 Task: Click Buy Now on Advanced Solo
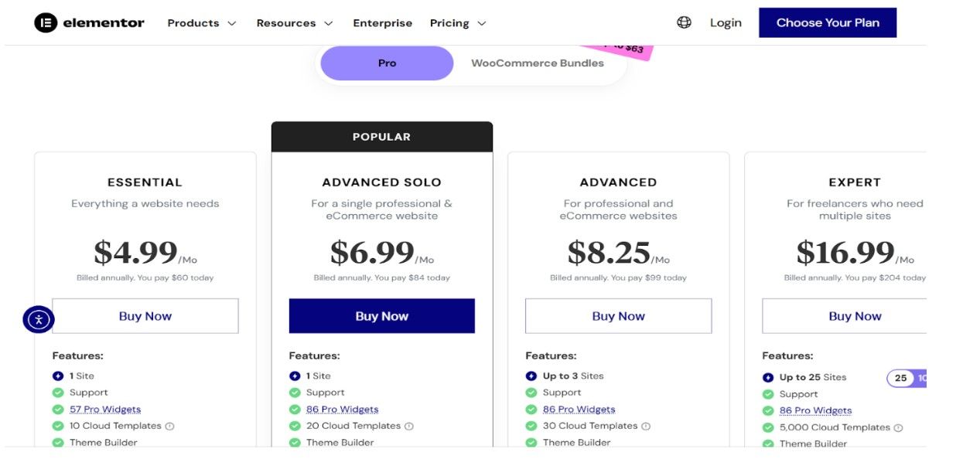(381, 315)
